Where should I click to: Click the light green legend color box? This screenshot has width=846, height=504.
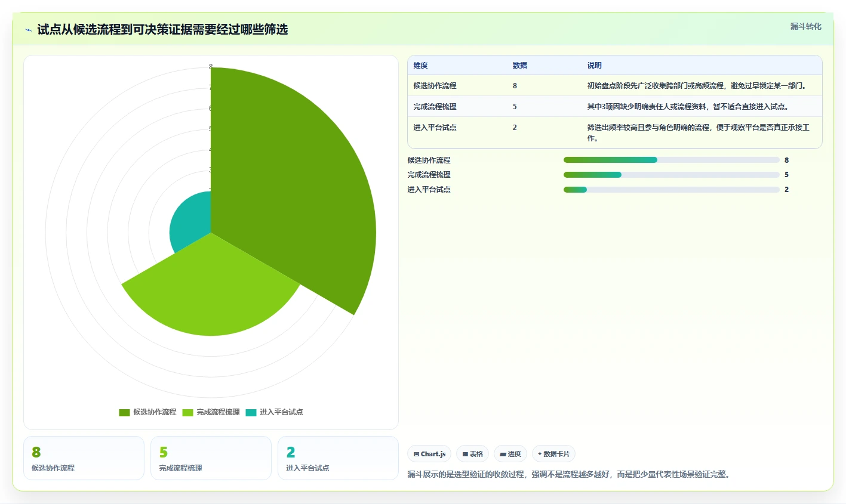[187, 413]
